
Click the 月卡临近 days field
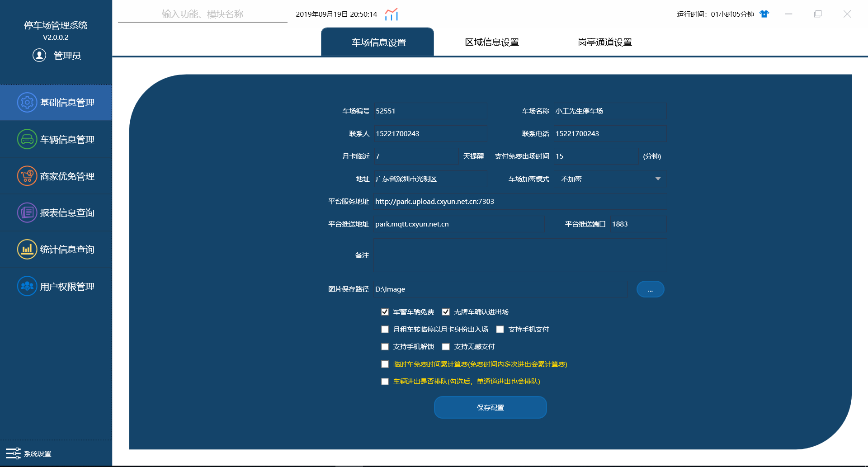(x=416, y=156)
